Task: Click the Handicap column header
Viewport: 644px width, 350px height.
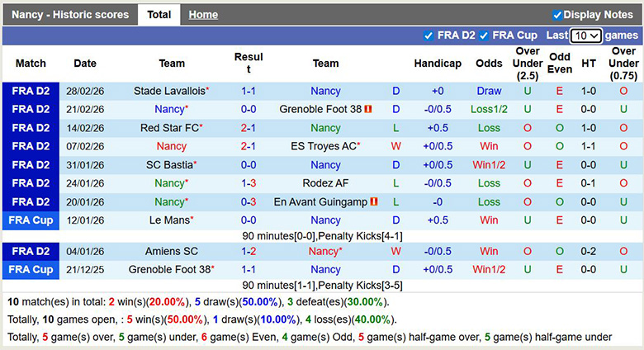Action: 438,64
